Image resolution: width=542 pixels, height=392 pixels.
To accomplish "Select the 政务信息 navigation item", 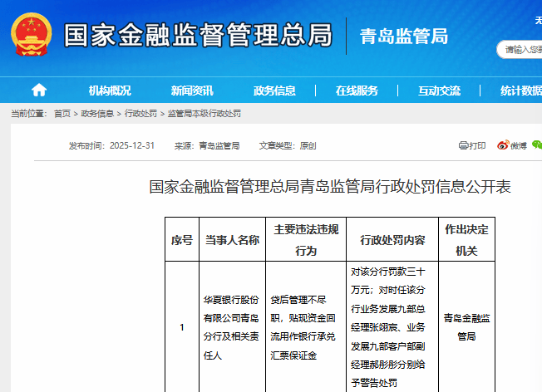I will (274, 91).
